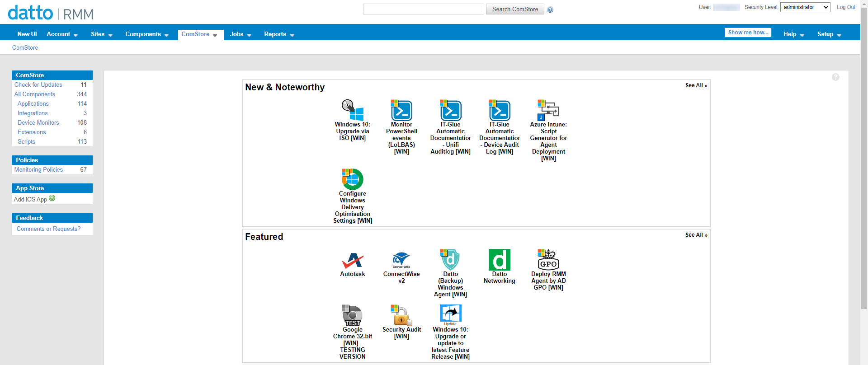Open Monitor PowerShell events (LoLBAS) icon
Image resolution: width=868 pixels, height=365 pixels.
tap(401, 110)
